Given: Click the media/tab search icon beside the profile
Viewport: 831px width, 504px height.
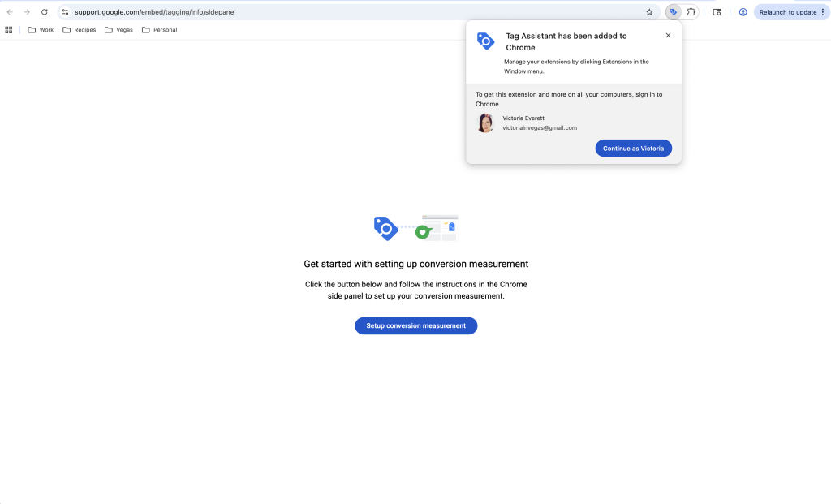Looking at the screenshot, I should coord(717,12).
